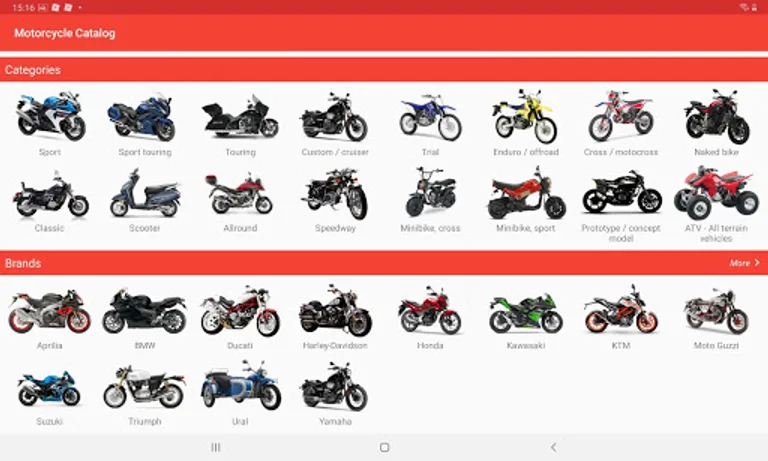768x461 pixels.
Task: Click the Brands section header label
Action: click(x=23, y=263)
